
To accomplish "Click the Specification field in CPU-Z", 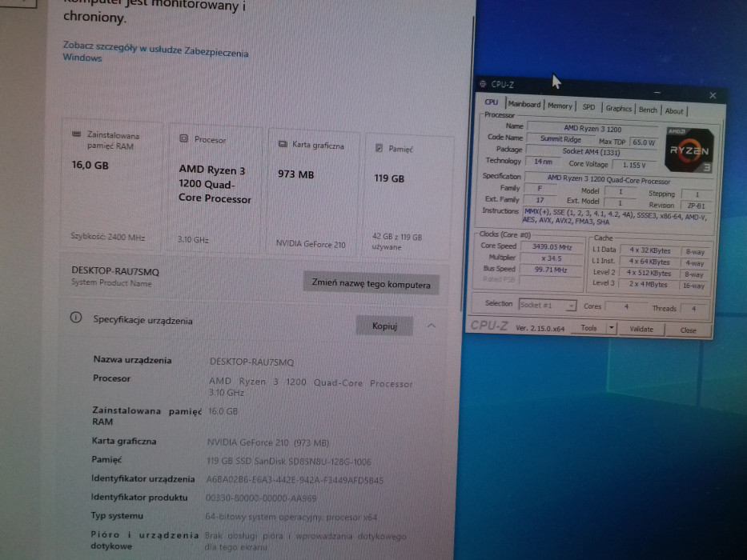I will [x=618, y=180].
